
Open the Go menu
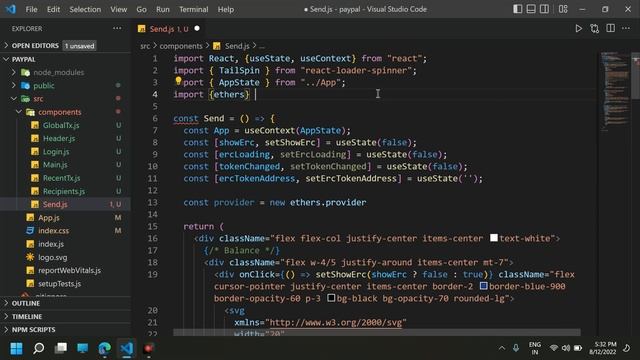point(141,9)
